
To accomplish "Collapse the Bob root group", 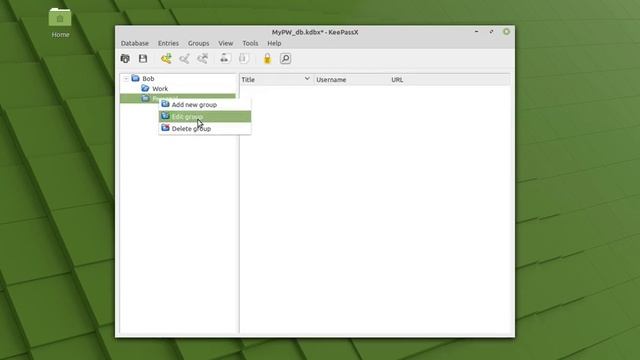I will coord(126,78).
